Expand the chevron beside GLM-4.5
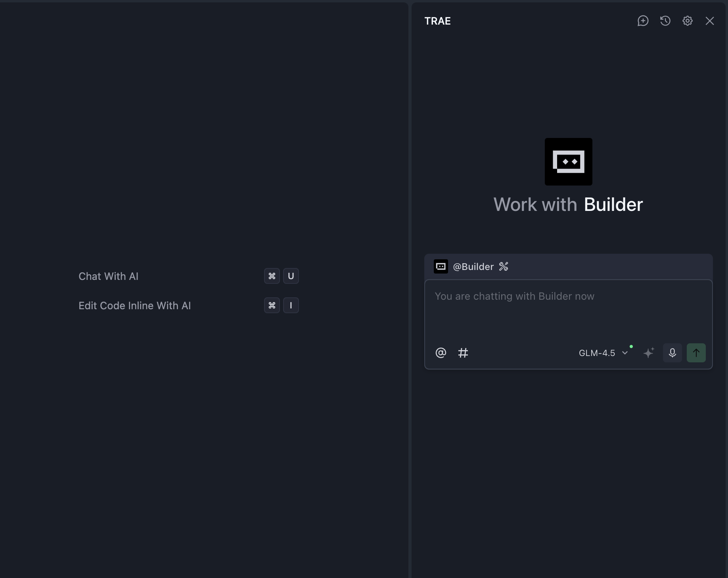 (x=625, y=353)
